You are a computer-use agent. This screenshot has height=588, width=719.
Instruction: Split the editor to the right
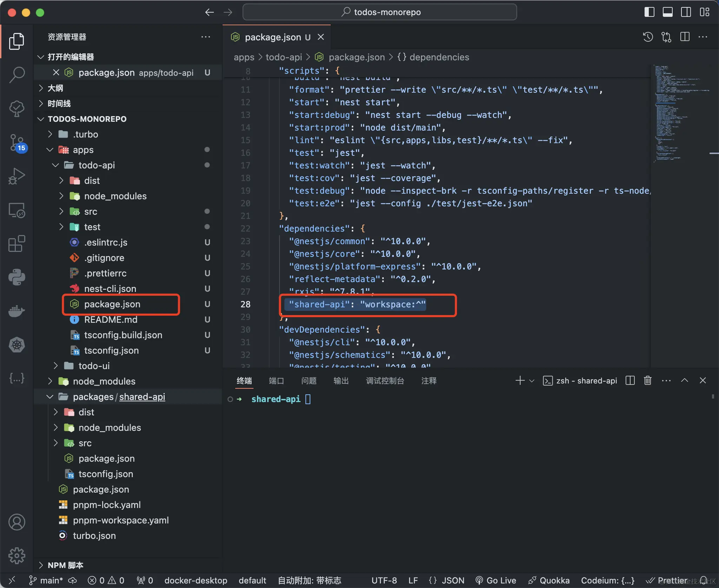685,37
